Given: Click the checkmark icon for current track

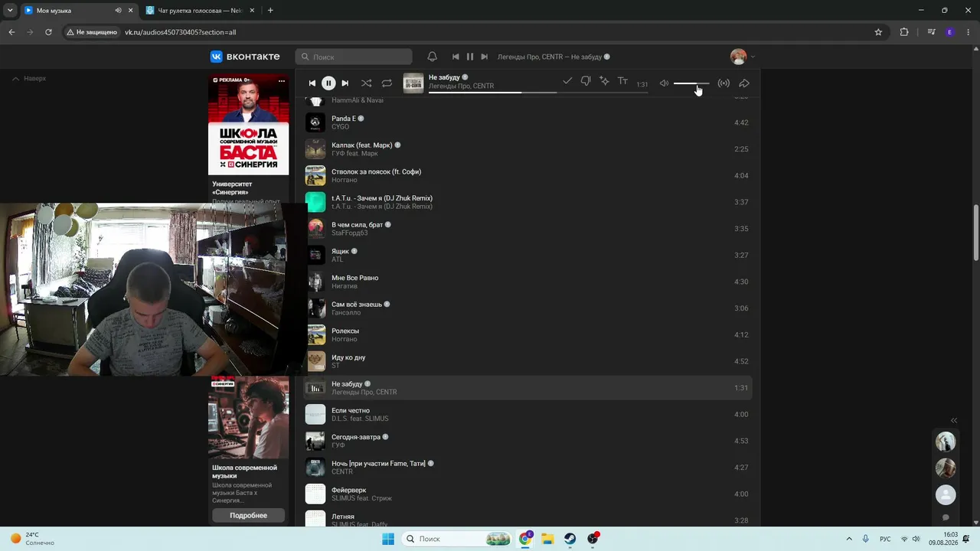Looking at the screenshot, I should [567, 80].
